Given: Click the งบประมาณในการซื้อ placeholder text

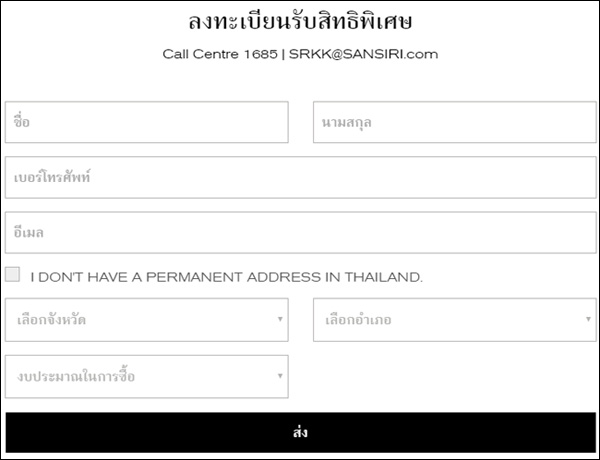Looking at the screenshot, I should (76, 377).
